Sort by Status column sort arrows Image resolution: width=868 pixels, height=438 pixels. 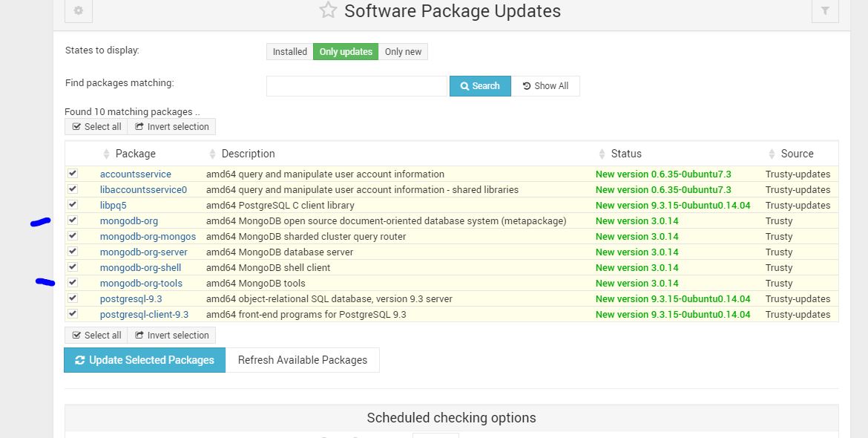(x=602, y=154)
